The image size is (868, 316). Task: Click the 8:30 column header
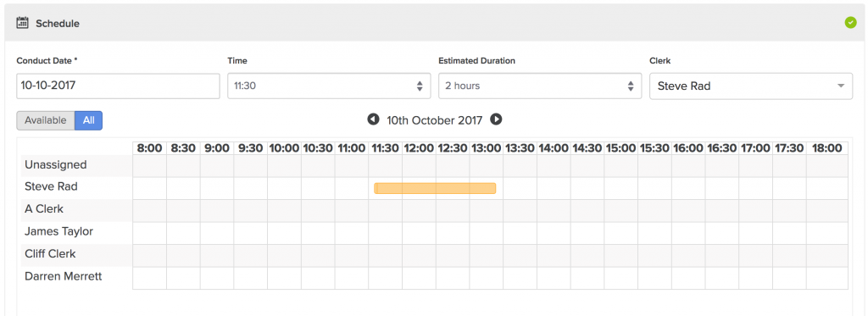tap(183, 148)
